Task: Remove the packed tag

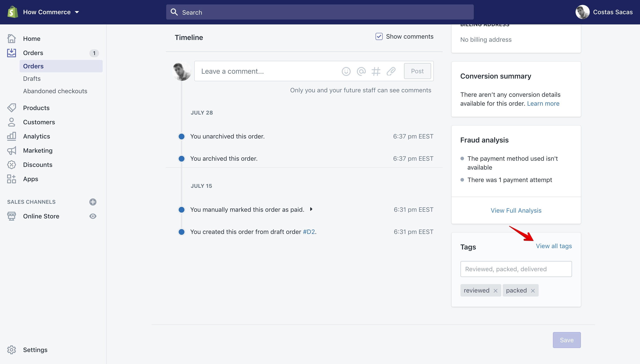Action: (533, 291)
